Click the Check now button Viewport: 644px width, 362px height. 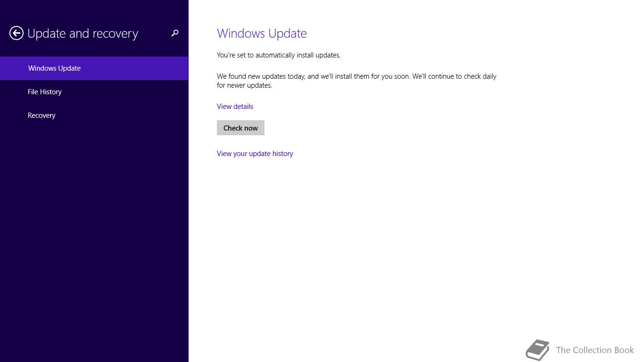pyautogui.click(x=240, y=128)
